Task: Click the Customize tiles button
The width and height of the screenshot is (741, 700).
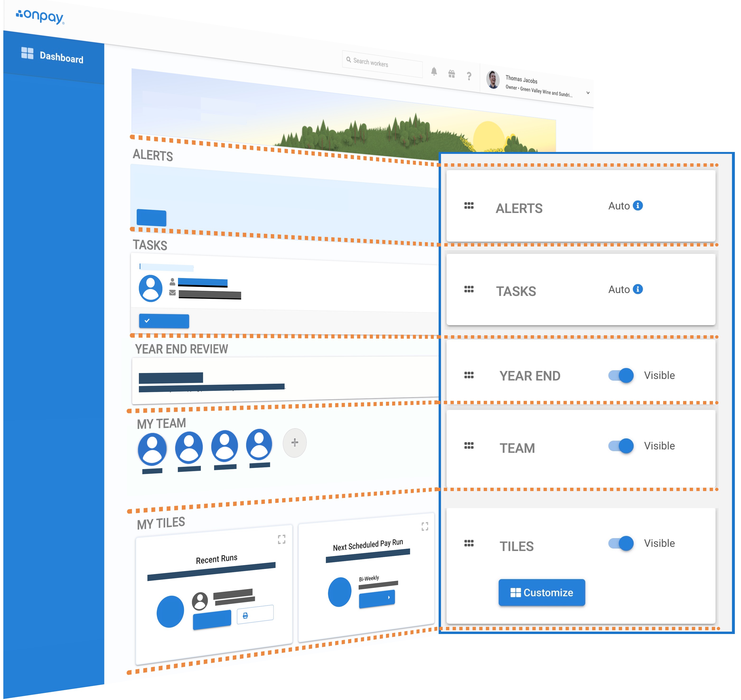Action: (541, 592)
